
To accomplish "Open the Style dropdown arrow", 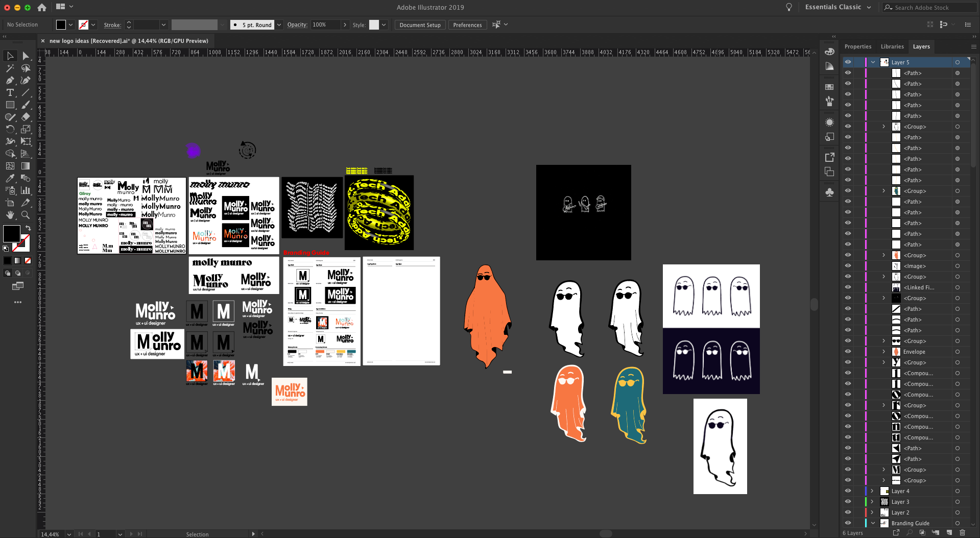I will 384,25.
